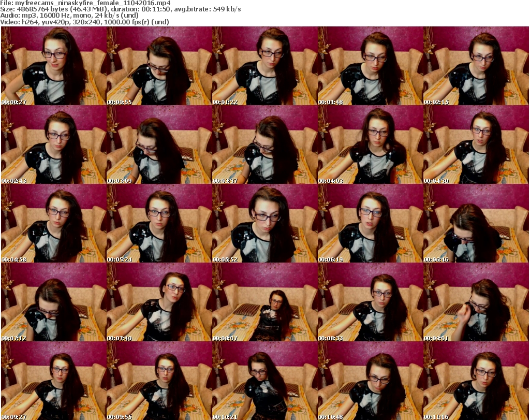This screenshot has width=530, height=420.
Task: Select the thumbnail stamped 00:00:27
Action: (54, 66)
